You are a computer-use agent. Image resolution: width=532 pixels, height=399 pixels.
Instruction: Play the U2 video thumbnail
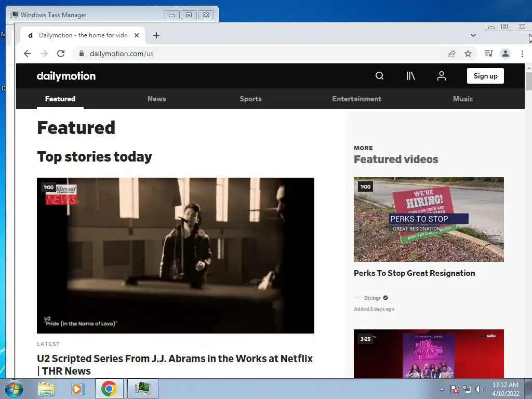pyautogui.click(x=176, y=255)
